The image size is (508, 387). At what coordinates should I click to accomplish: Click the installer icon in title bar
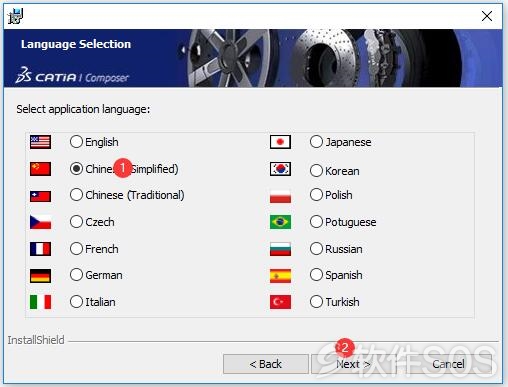point(16,16)
